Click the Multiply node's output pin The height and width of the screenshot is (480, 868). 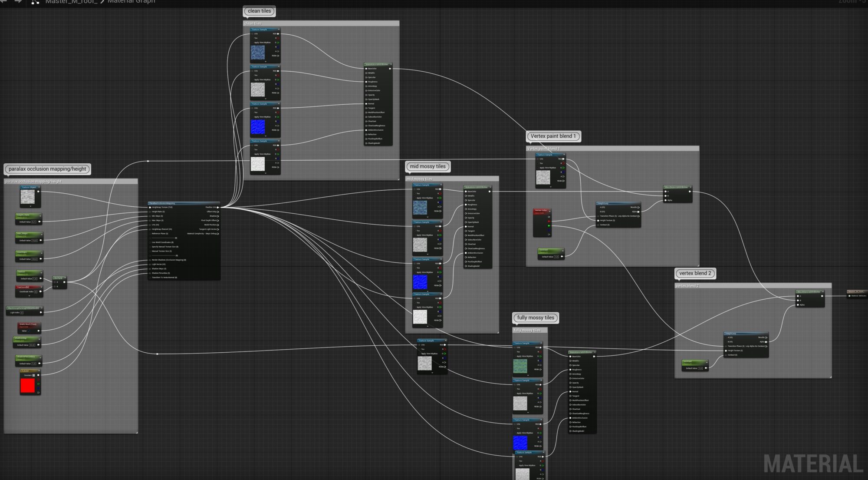tap(65, 282)
